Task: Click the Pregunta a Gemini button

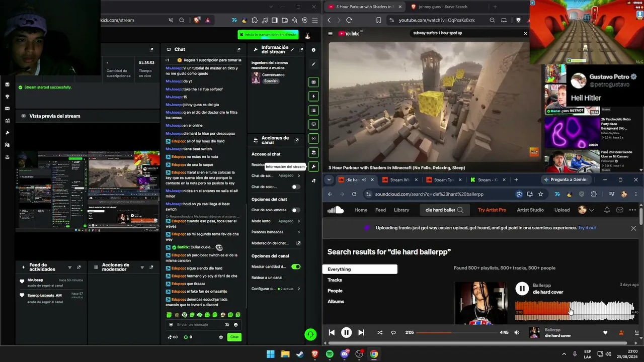Action: [566, 179]
